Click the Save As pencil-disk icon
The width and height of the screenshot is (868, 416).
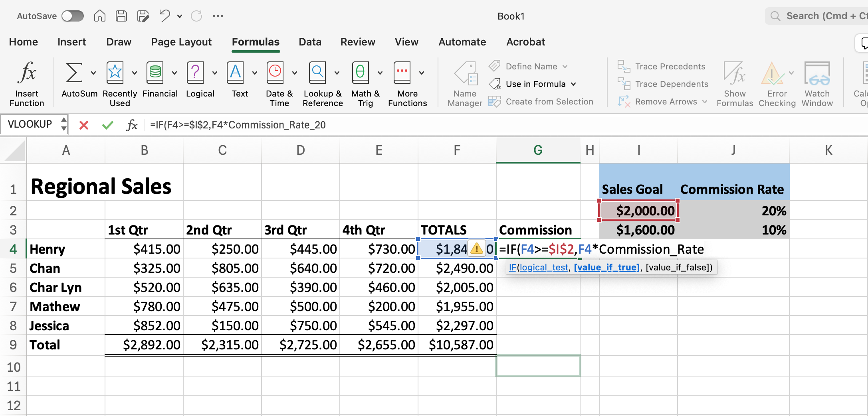click(x=143, y=16)
